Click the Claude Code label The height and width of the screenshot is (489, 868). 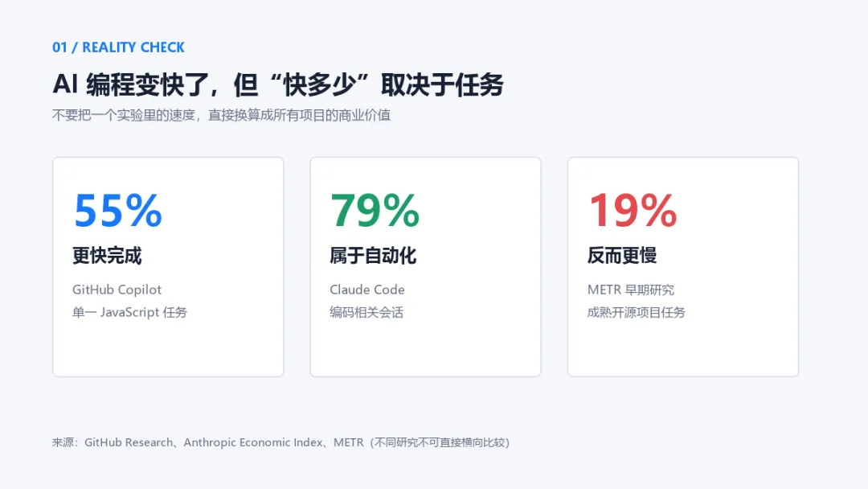pyautogui.click(x=367, y=290)
